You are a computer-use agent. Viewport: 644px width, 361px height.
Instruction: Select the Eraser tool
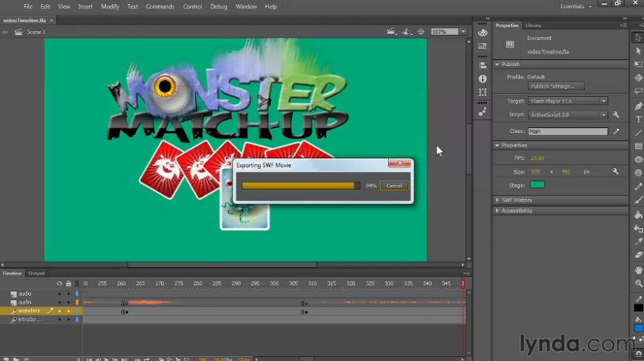tap(638, 255)
